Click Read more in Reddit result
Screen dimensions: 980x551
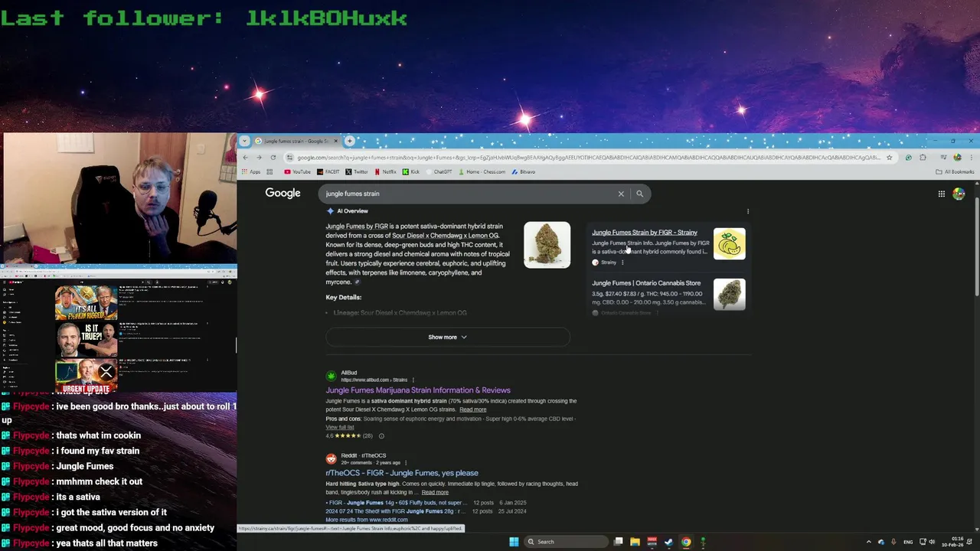435,492
